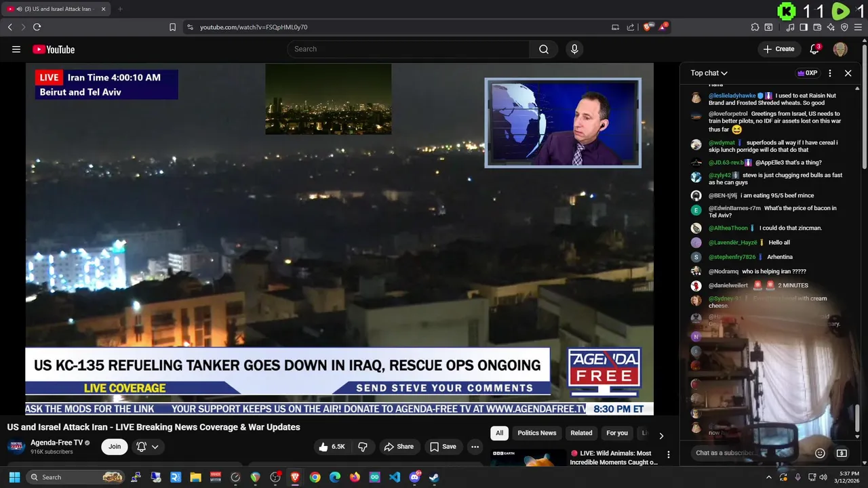Select the Related filter chip

tap(581, 433)
